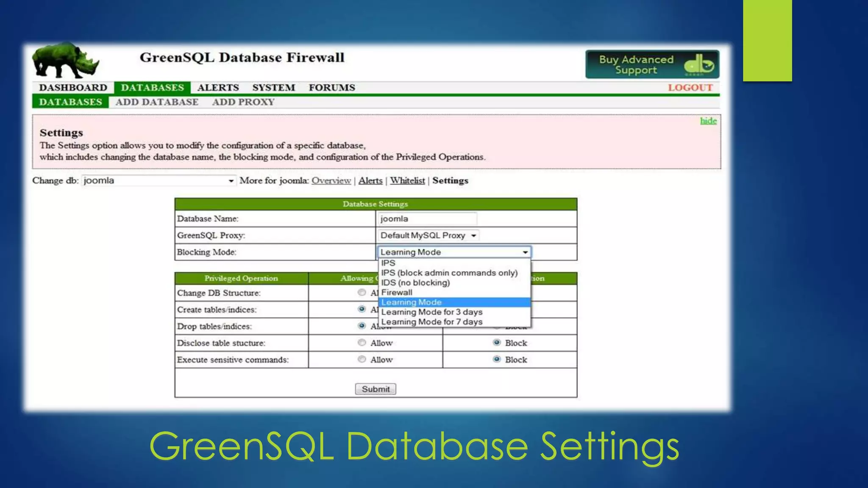868x488 pixels.
Task: Select Allow for Drop tables/indices
Action: [362, 326]
